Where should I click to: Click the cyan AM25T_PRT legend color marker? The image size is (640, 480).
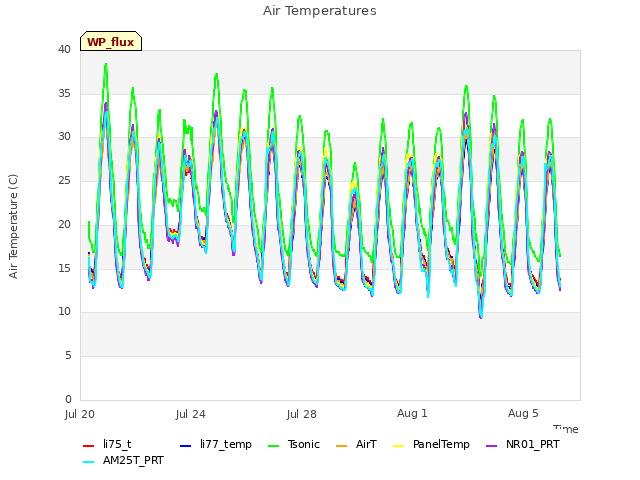89,462
